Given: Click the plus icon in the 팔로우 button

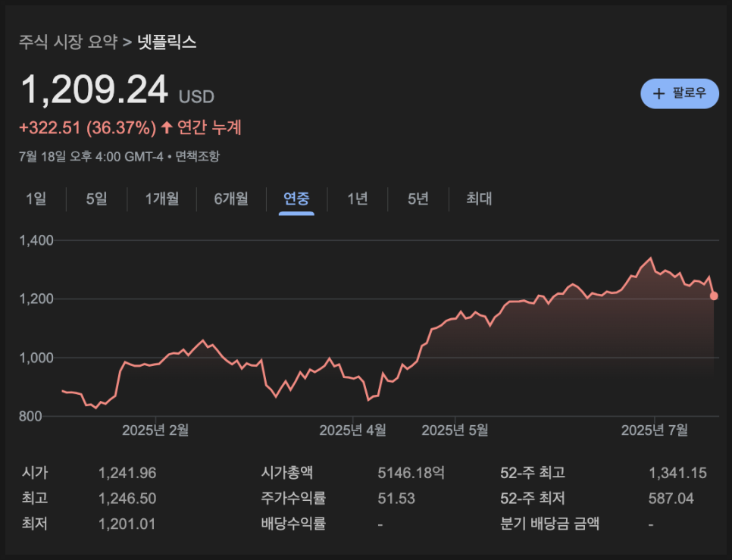Looking at the screenshot, I should (x=658, y=94).
